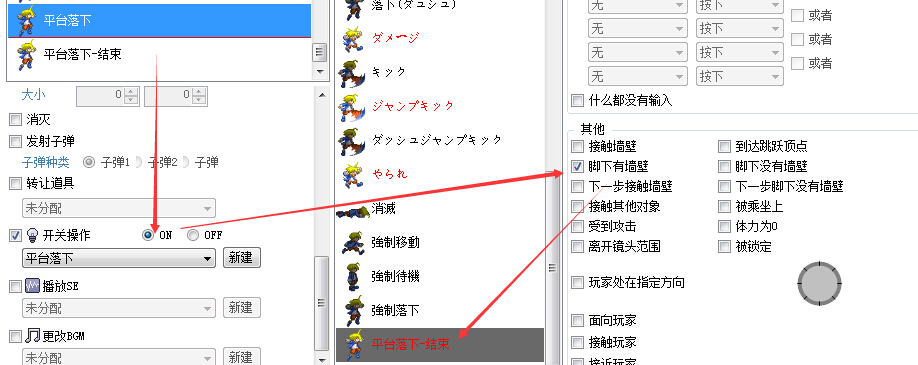Check the 被乘坐上 checkbox

coord(725,207)
